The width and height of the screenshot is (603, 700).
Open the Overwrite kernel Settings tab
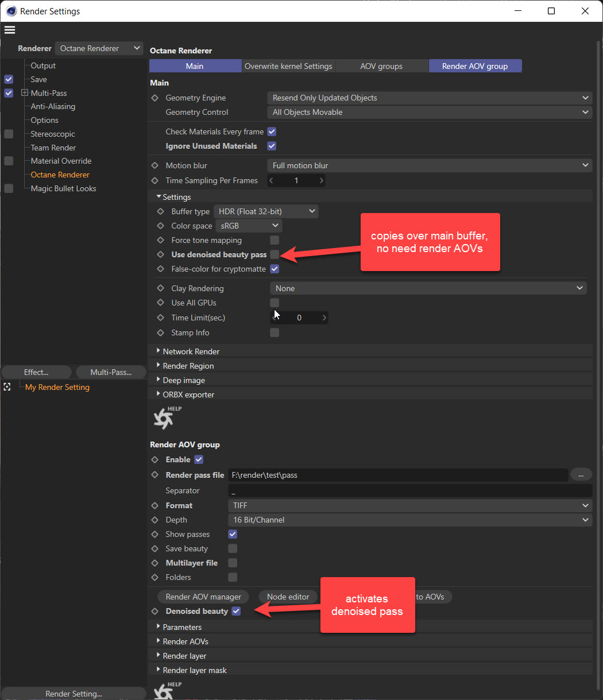288,66
